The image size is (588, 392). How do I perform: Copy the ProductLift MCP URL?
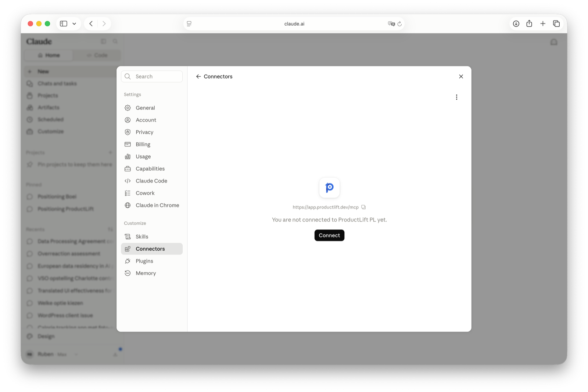(363, 207)
